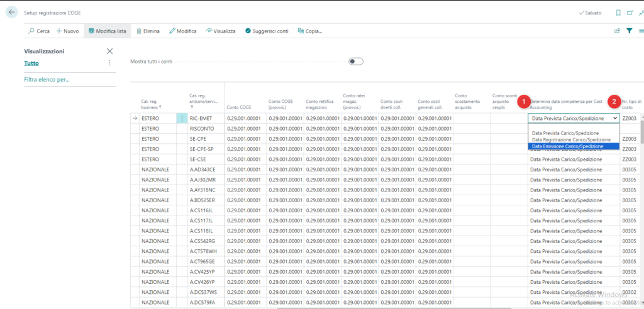This screenshot has width=644, height=309.
Task: Open row menu for RIC-EMET
Action: [x=182, y=118]
